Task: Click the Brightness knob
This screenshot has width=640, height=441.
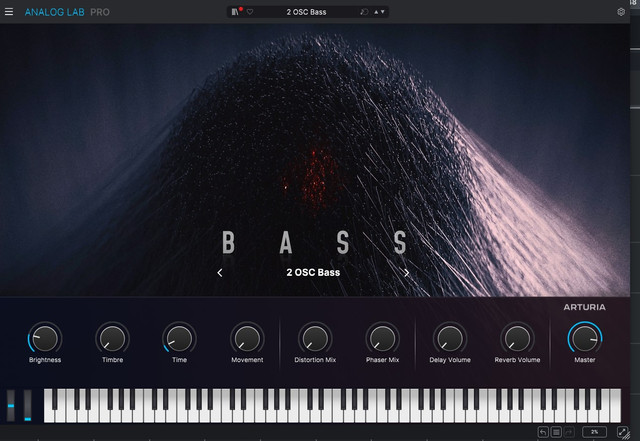Action: tap(45, 339)
